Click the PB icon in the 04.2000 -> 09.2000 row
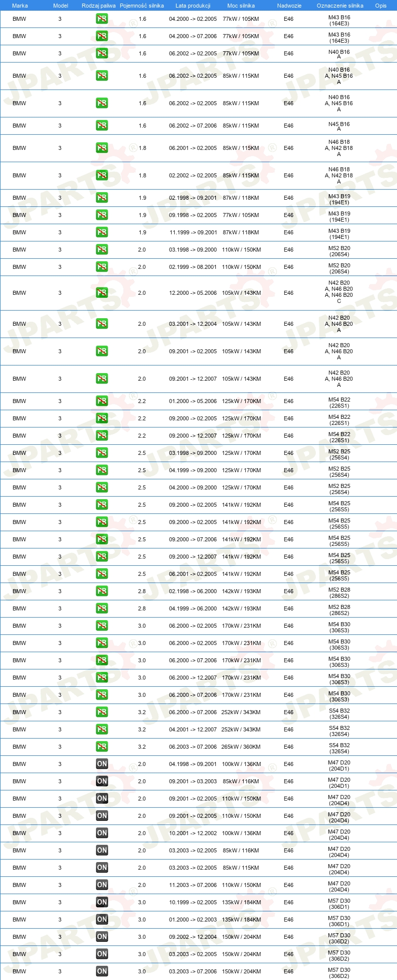The width and height of the screenshot is (397, 980). tap(102, 488)
